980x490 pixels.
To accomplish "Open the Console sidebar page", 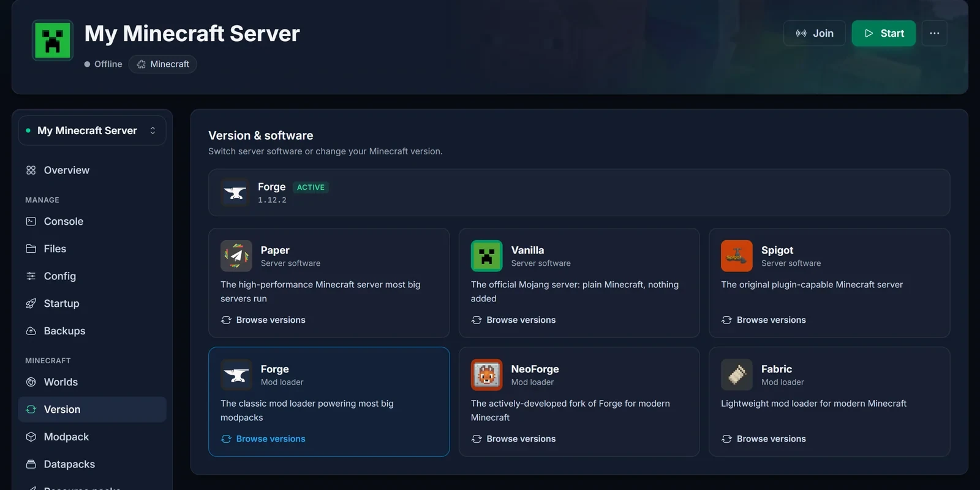I will [x=92, y=222].
